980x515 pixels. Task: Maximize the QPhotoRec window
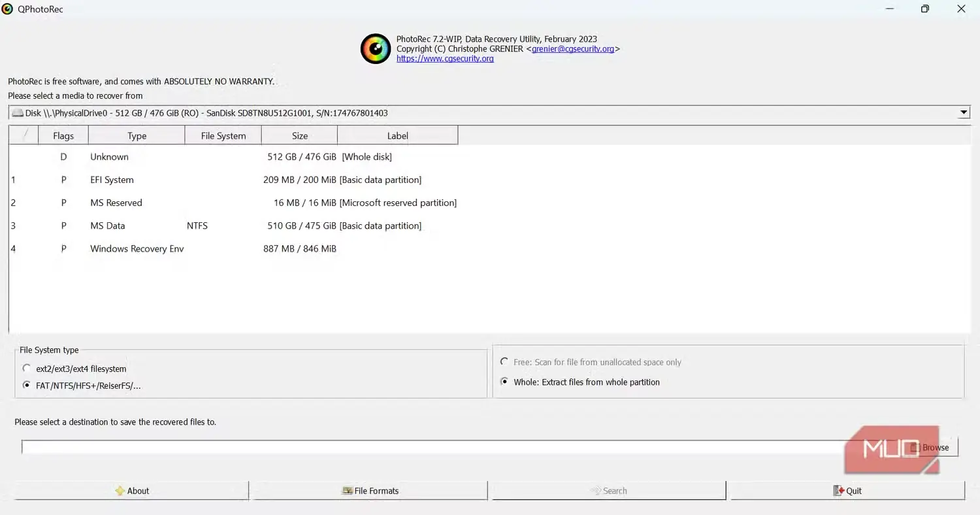pos(924,9)
